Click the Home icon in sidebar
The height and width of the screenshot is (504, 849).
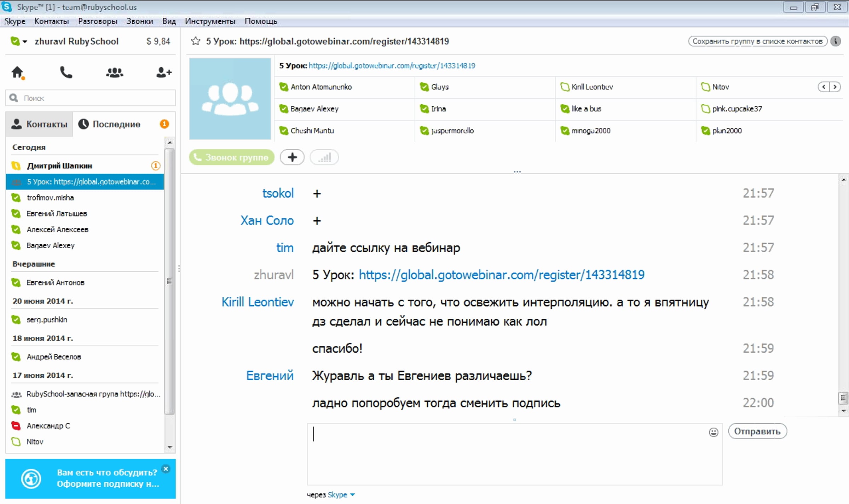click(x=17, y=73)
